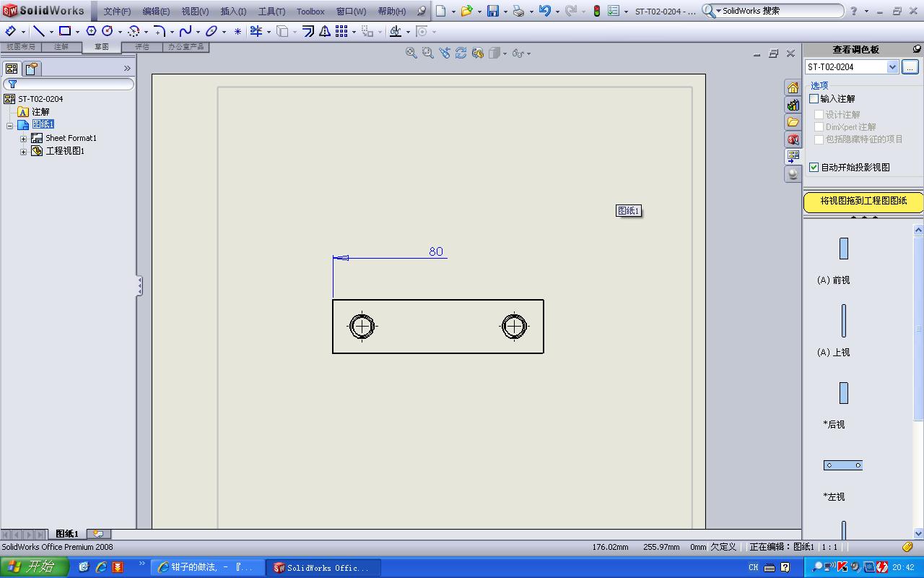Open the File Explorer task pane tab
The image size is (924, 578).
click(793, 122)
